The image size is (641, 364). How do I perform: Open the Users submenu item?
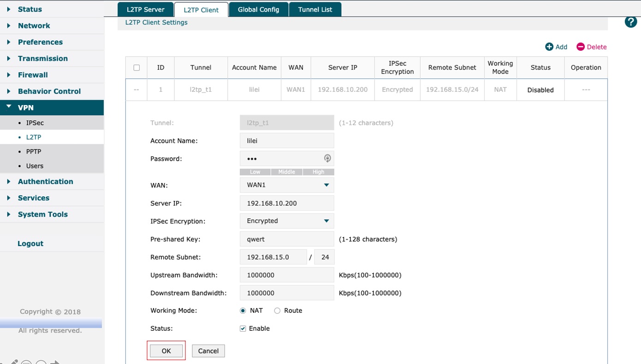pos(52,166)
